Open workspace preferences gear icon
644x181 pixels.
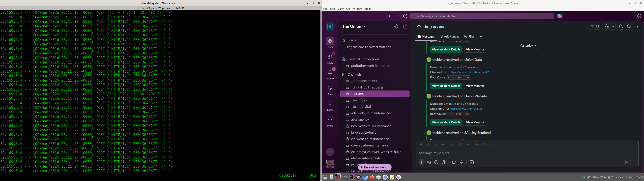point(396,26)
